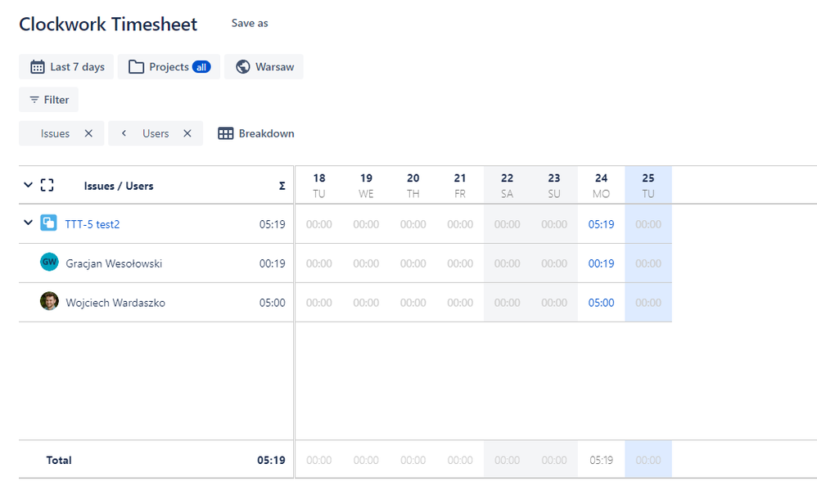
Task: Click the TTT-5 issue type icon
Action: coord(47,224)
